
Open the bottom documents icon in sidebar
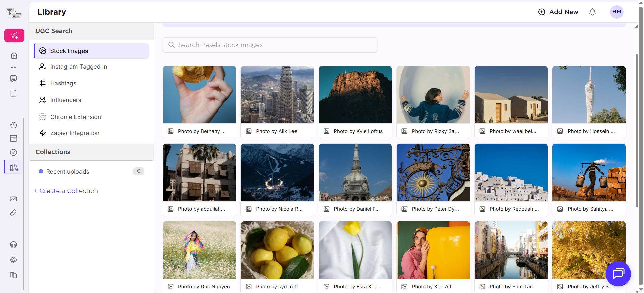13,275
